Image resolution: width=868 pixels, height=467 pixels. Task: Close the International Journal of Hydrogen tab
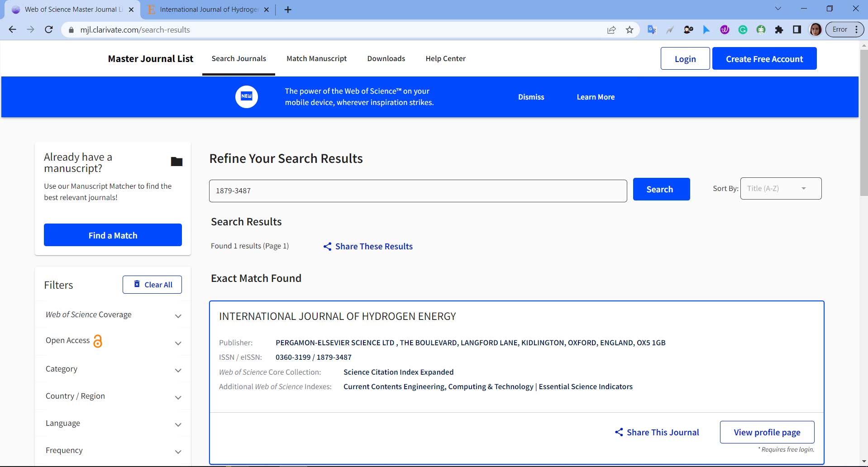pos(266,10)
